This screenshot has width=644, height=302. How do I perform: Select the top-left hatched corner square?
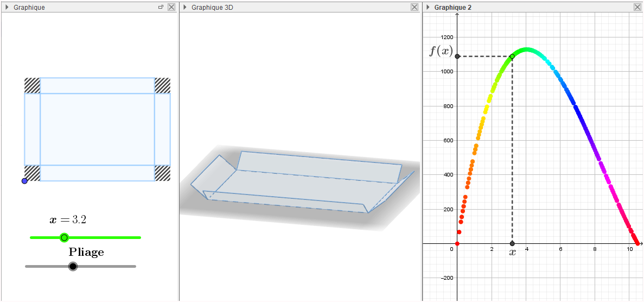click(x=32, y=85)
